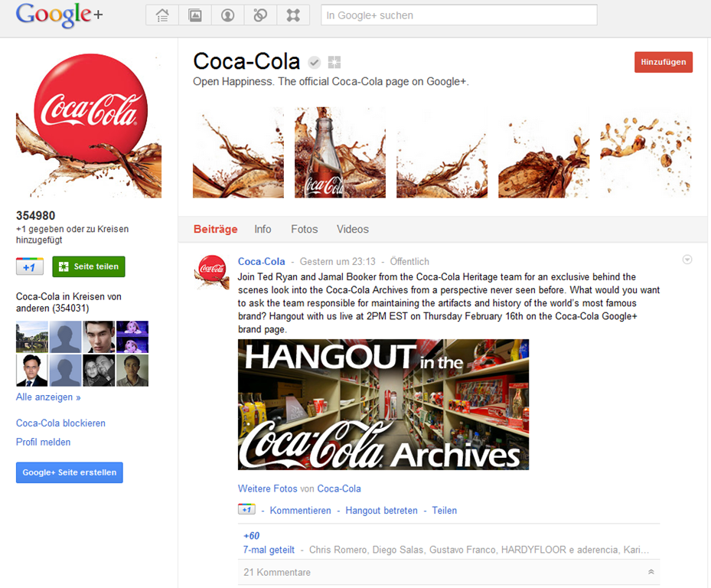The width and height of the screenshot is (711, 588).
Task: Open the default silhouette avatar in second row
Action: (x=65, y=371)
